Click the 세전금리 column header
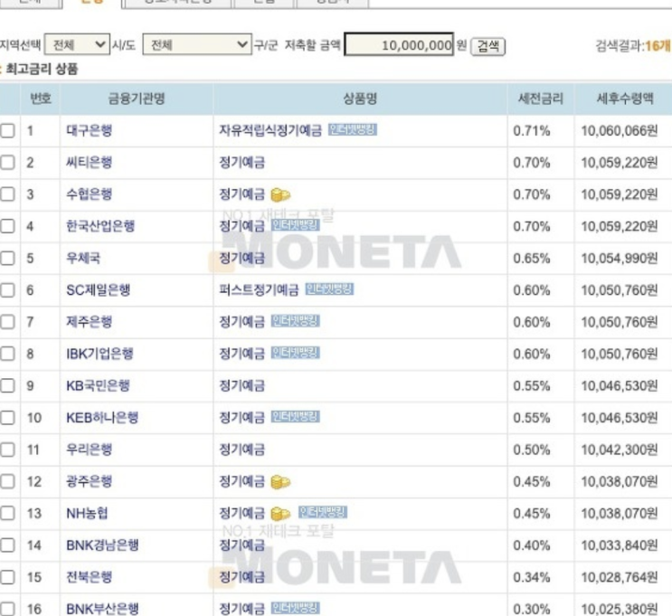The height and width of the screenshot is (616, 672). point(541,99)
